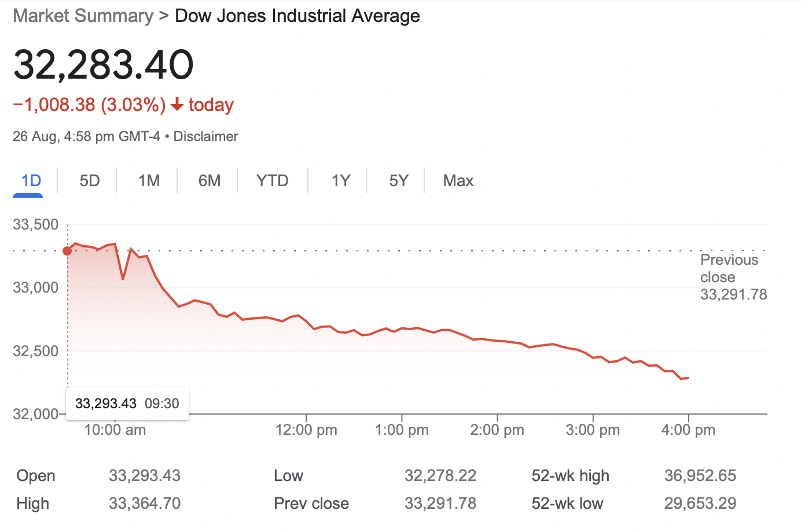
Task: Switch to the 1Y chart tab
Action: coord(340,181)
